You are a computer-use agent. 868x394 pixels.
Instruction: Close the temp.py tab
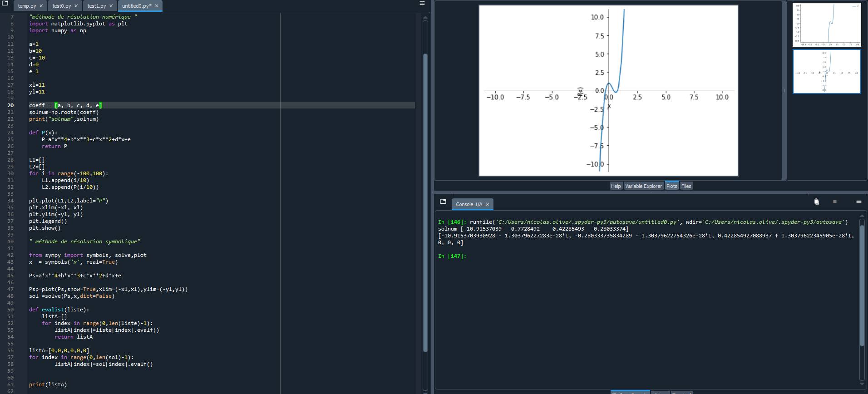pos(41,6)
